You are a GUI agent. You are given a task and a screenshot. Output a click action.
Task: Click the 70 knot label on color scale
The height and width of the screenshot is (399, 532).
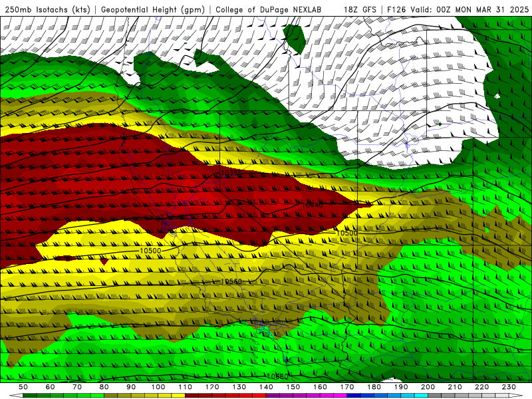pos(77,387)
